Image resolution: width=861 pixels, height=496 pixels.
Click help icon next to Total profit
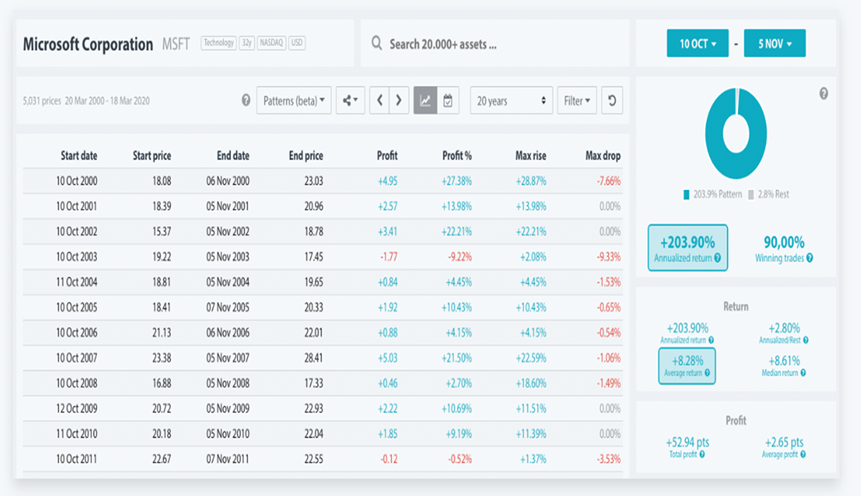(x=702, y=454)
